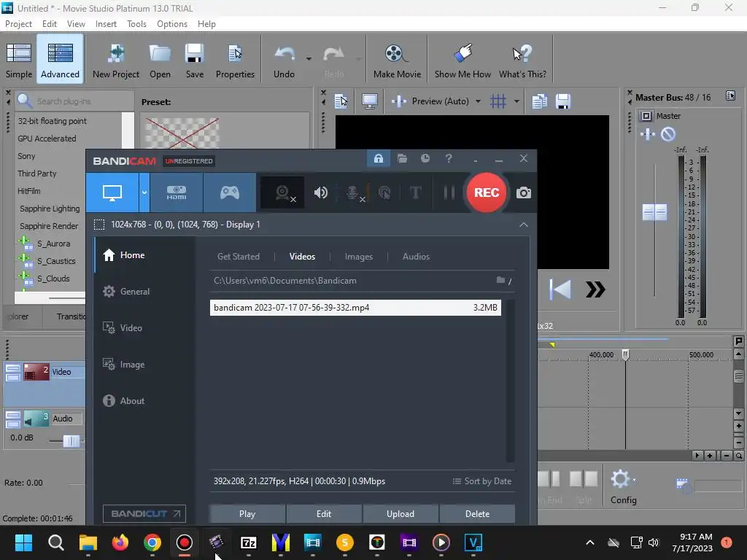Click preview on external monitor icon
This screenshot has width=747, height=560.
pyautogui.click(x=370, y=101)
